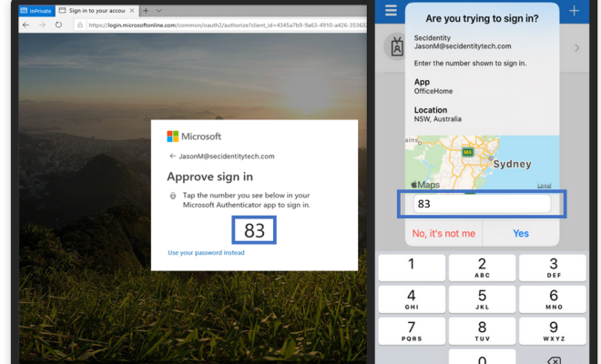This screenshot has height=364, width=601.
Task: Click the Approve sign in heading
Action: click(209, 177)
